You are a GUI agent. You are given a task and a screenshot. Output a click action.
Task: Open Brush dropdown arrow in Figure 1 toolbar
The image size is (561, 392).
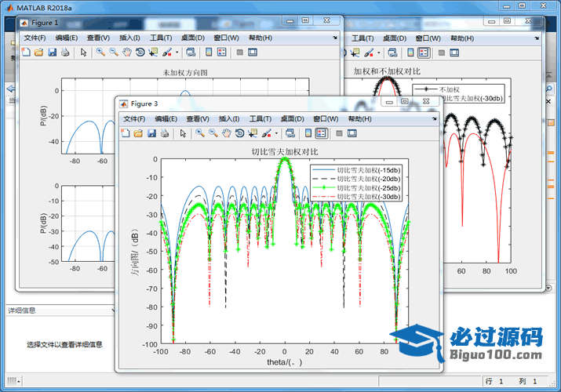[x=177, y=53]
